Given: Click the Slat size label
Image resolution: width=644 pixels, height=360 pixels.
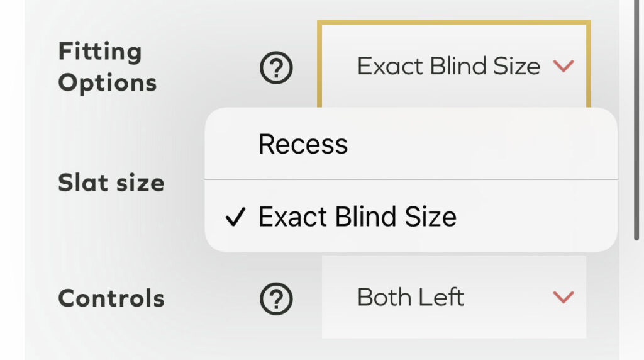Looking at the screenshot, I should click(x=111, y=183).
